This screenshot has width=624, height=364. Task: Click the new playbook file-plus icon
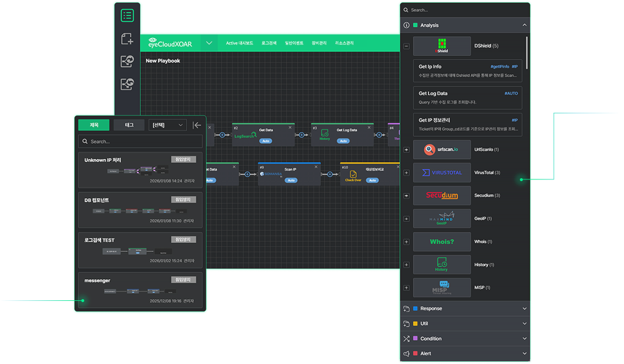[127, 39]
